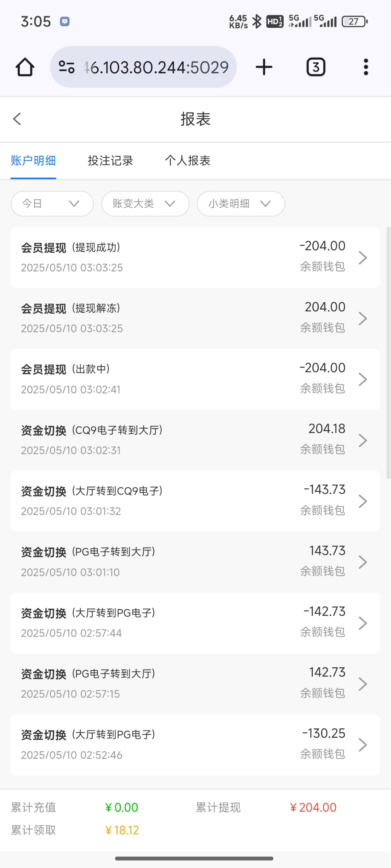This screenshot has height=868, width=391.
Task: Open the site info icon in address bar
Action: 67,67
